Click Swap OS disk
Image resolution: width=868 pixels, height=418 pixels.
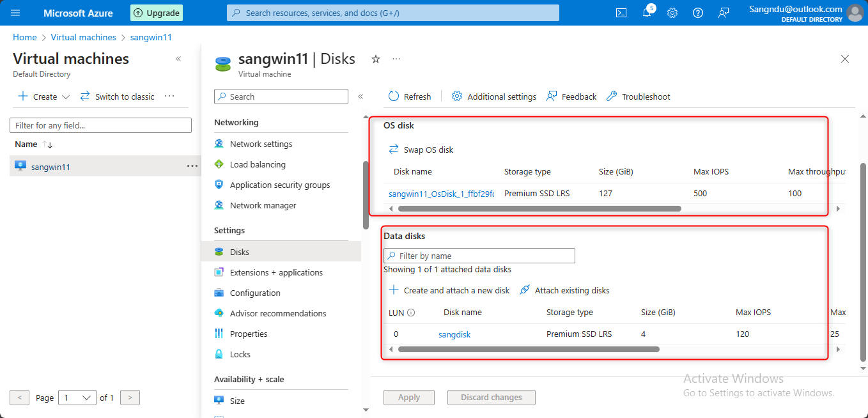(x=422, y=150)
